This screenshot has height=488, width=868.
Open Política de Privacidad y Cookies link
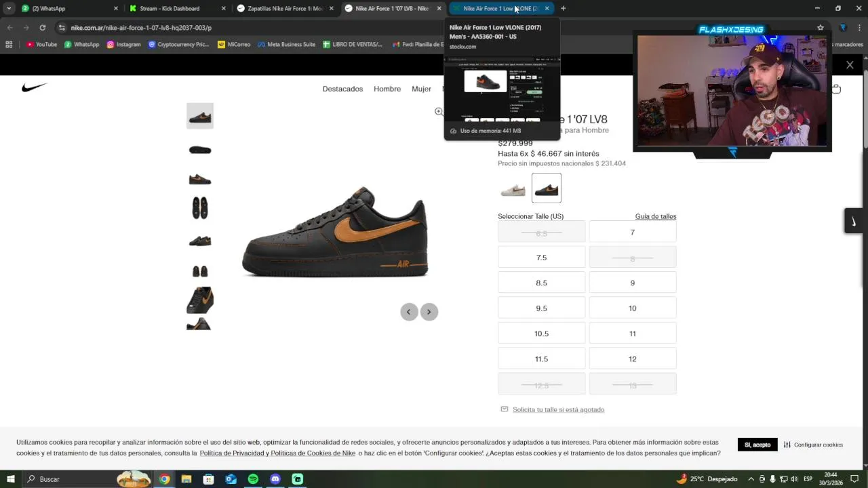click(x=277, y=453)
